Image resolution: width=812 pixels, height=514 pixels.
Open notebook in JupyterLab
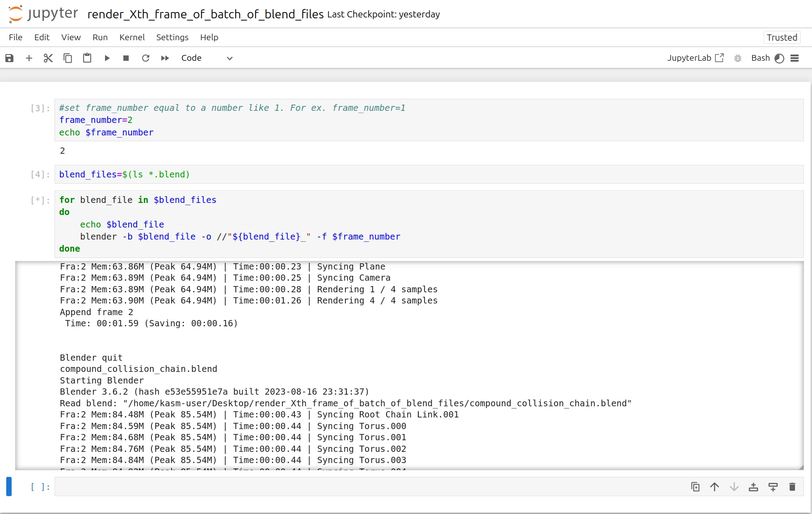695,58
